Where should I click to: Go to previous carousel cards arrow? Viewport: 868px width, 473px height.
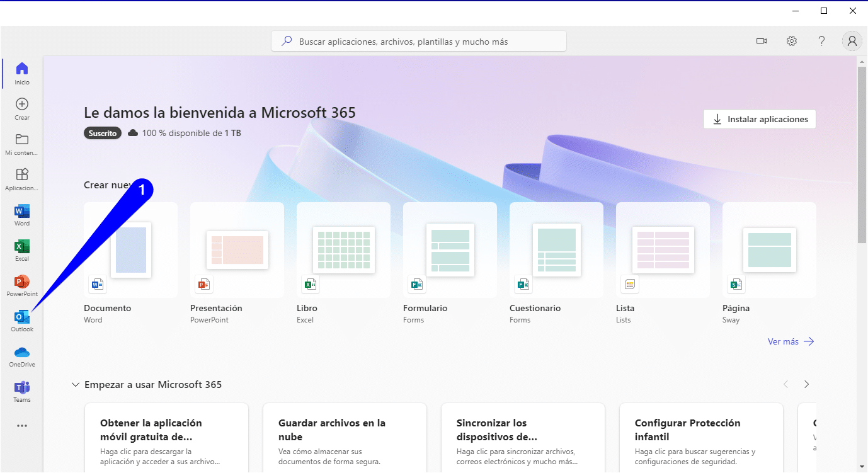point(785,384)
